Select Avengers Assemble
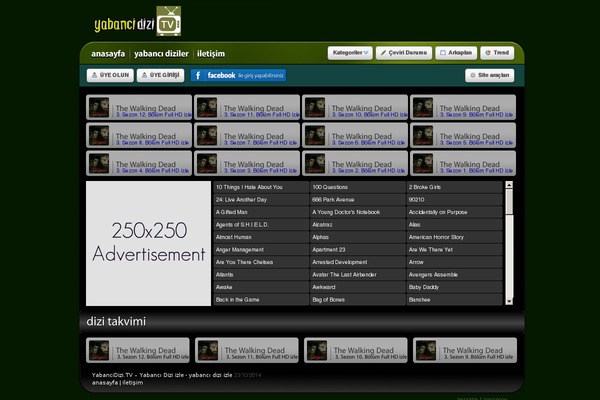 point(454,275)
